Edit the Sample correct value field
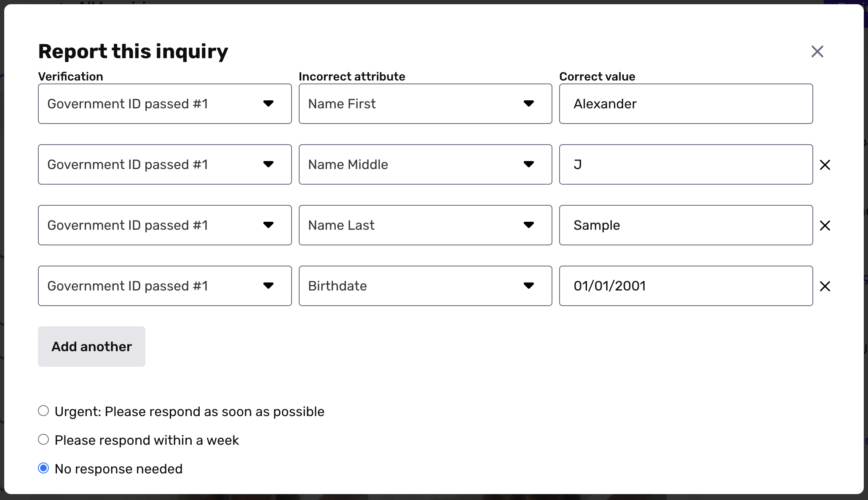This screenshot has height=500, width=868. point(686,225)
